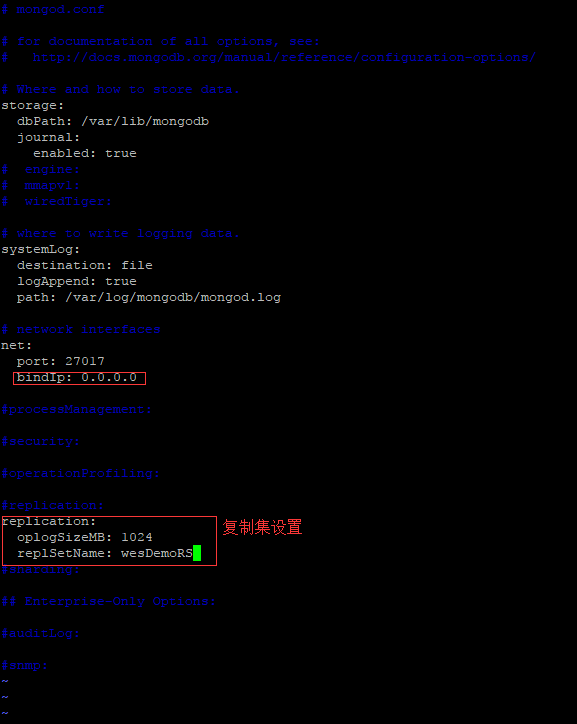Screen dimensions: 577x724
Task: Click the 'dbPath: /var/lib/mongodb' line
Action: click(113, 121)
